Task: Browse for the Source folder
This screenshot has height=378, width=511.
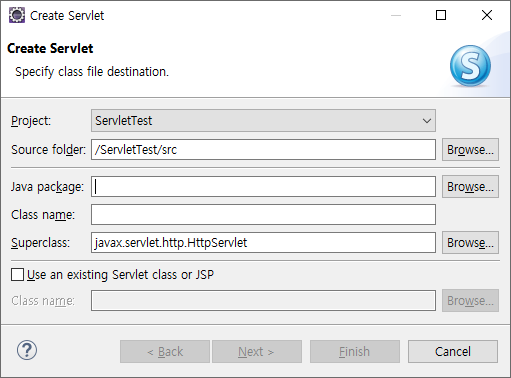Action: click(x=470, y=149)
